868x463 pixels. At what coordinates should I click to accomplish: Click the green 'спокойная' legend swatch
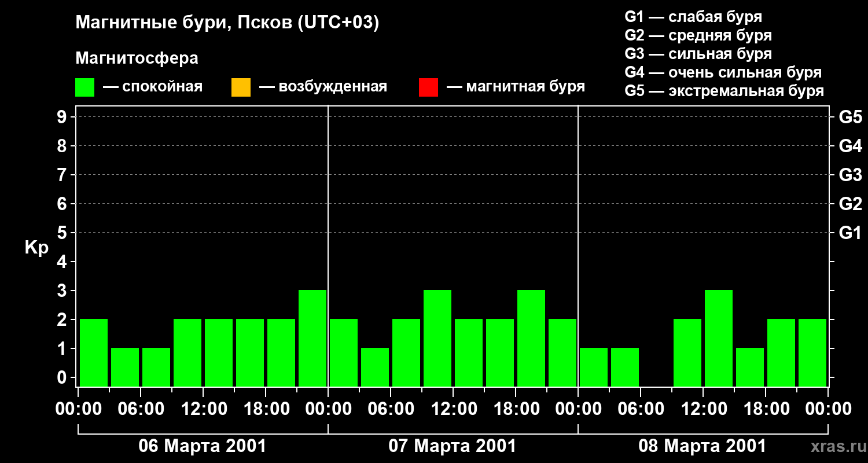(x=85, y=87)
